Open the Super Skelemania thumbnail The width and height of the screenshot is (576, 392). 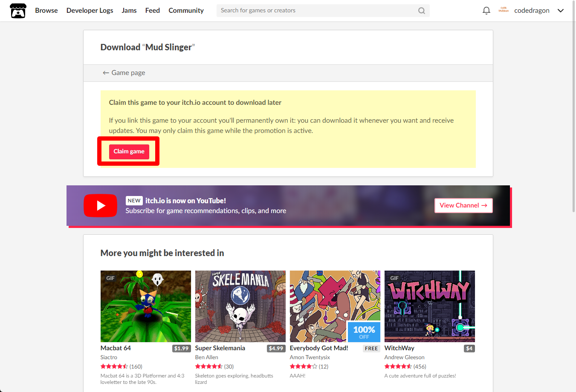(x=240, y=306)
